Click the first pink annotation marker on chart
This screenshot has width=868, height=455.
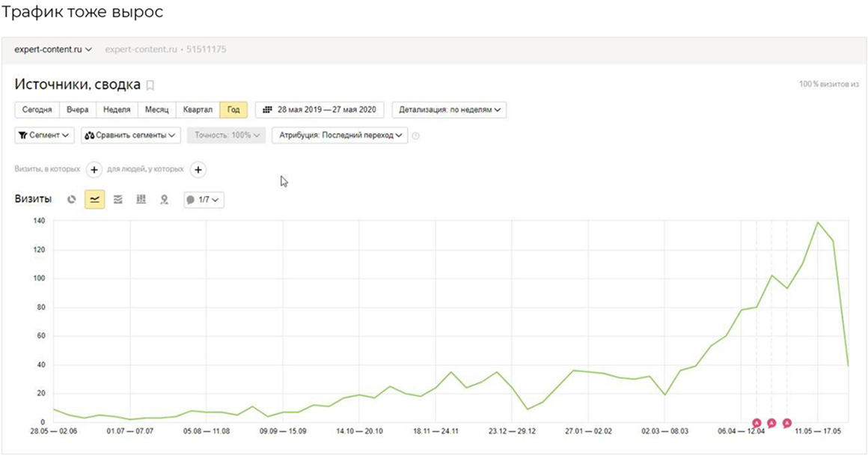click(x=757, y=424)
